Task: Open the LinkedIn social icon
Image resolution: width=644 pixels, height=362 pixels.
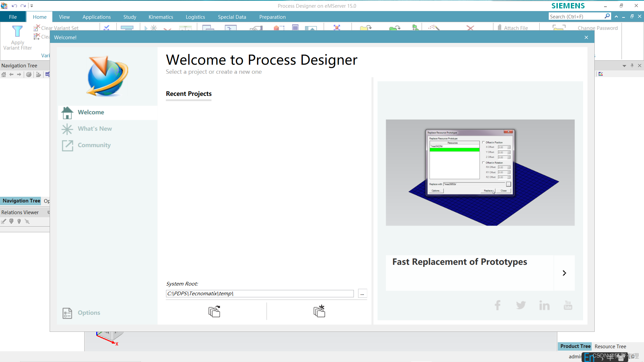Action: 544,305
